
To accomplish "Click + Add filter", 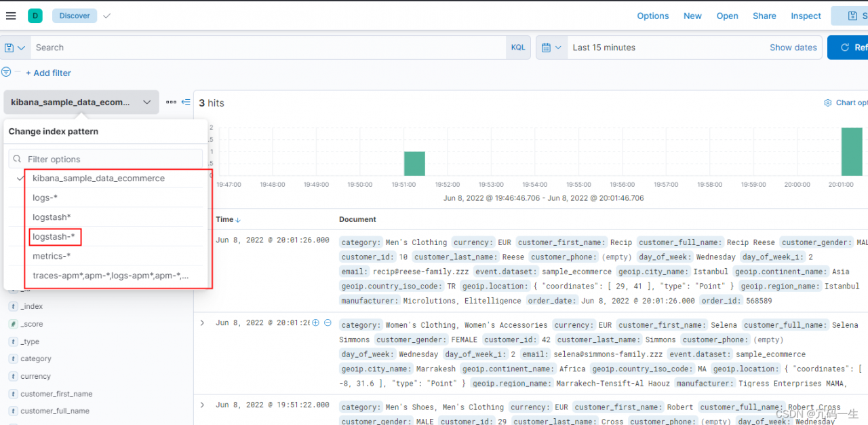I will [48, 73].
